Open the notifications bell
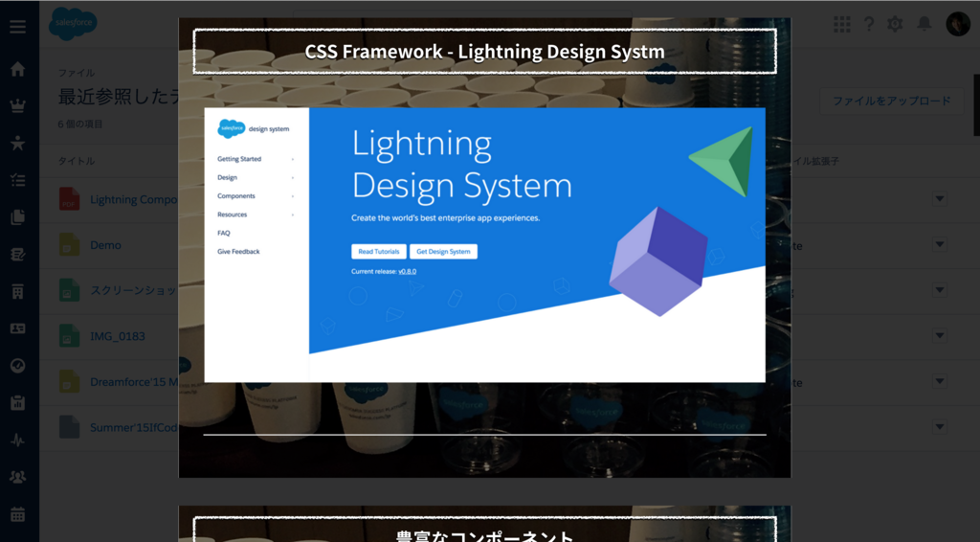Screen dimensions: 980x542 pos(924,24)
